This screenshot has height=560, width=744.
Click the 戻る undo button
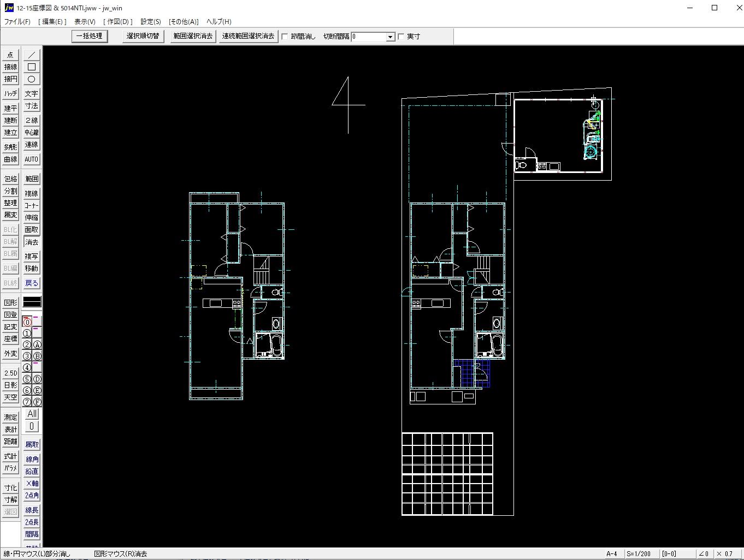[32, 283]
